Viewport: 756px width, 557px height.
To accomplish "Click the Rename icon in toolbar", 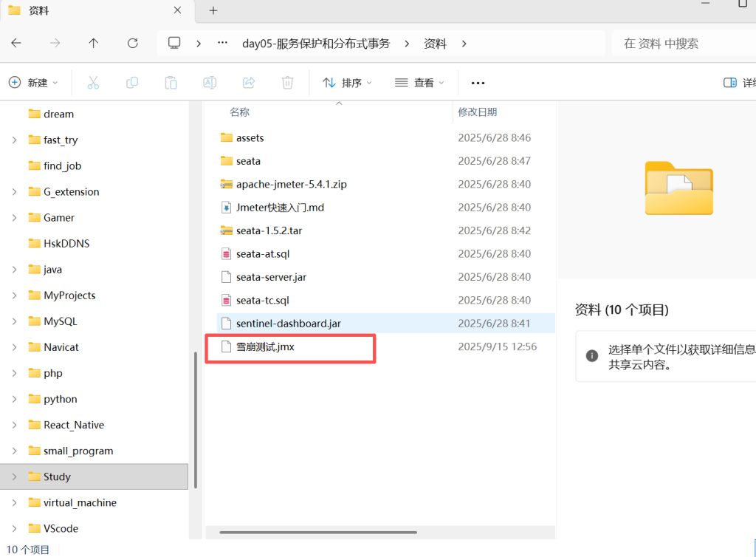I will (210, 83).
